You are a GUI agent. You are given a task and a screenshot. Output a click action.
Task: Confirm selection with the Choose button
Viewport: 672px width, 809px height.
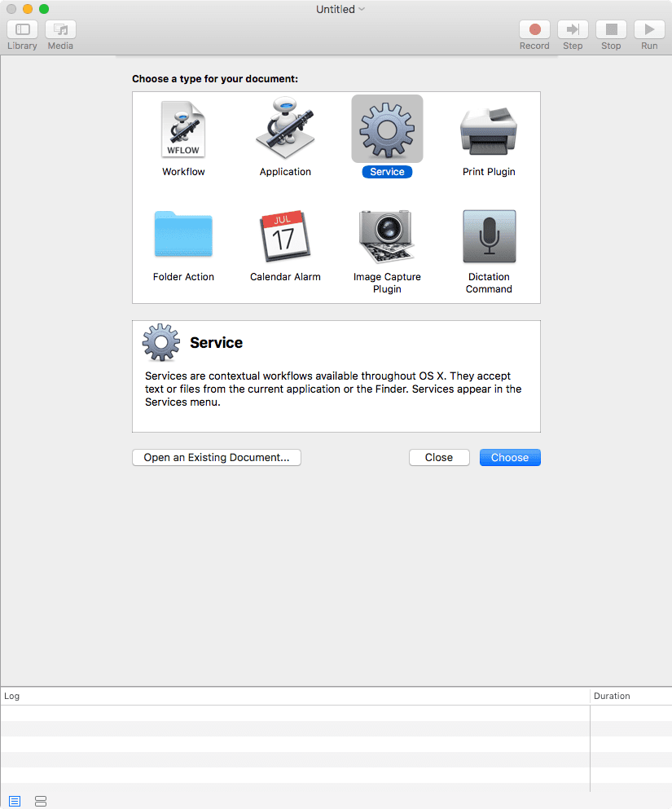(x=510, y=457)
